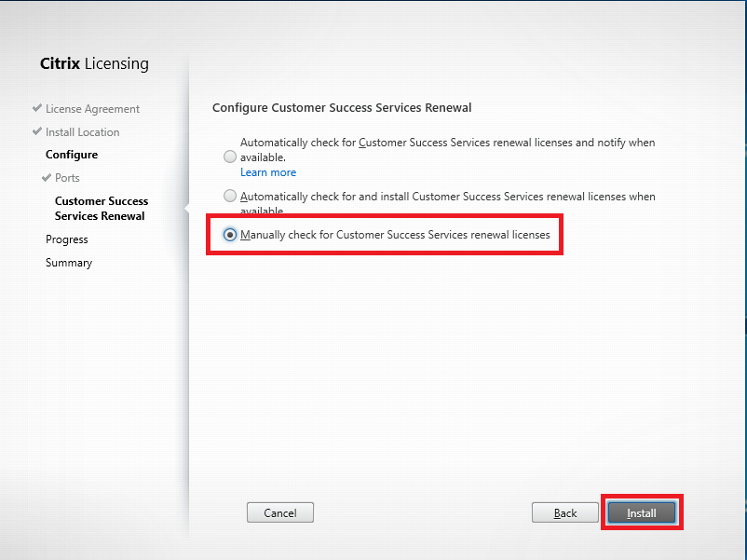
Task: Click the Progress step in sidebar
Action: [x=67, y=239]
